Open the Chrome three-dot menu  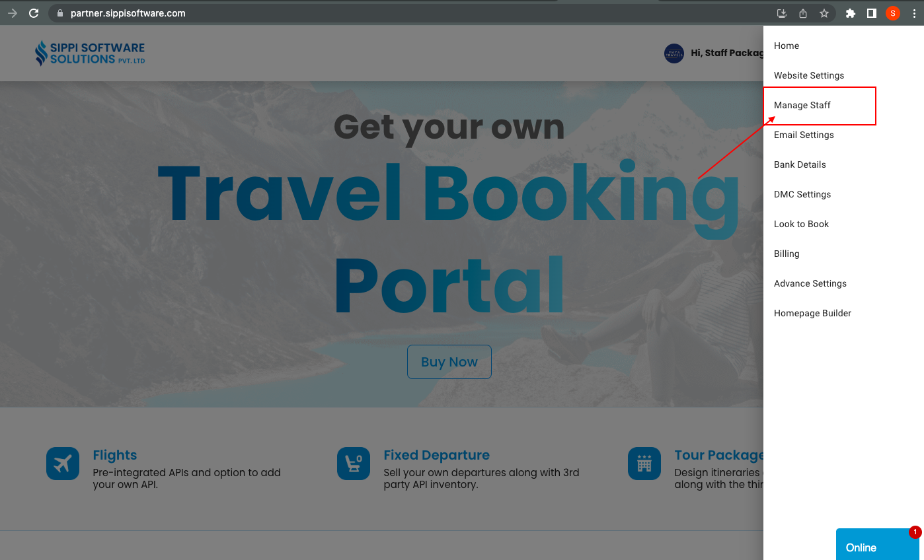914,13
